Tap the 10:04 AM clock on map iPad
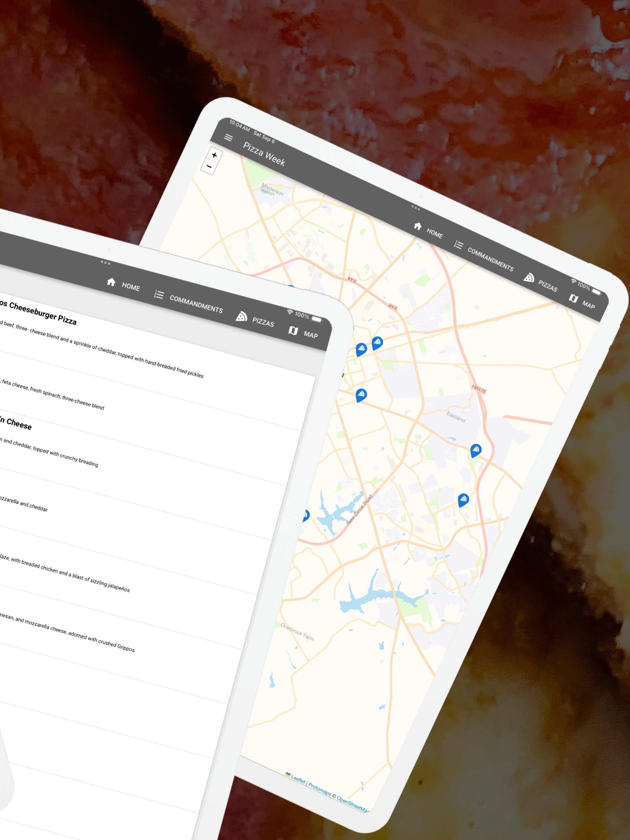The height and width of the screenshot is (840, 630). pos(239,126)
